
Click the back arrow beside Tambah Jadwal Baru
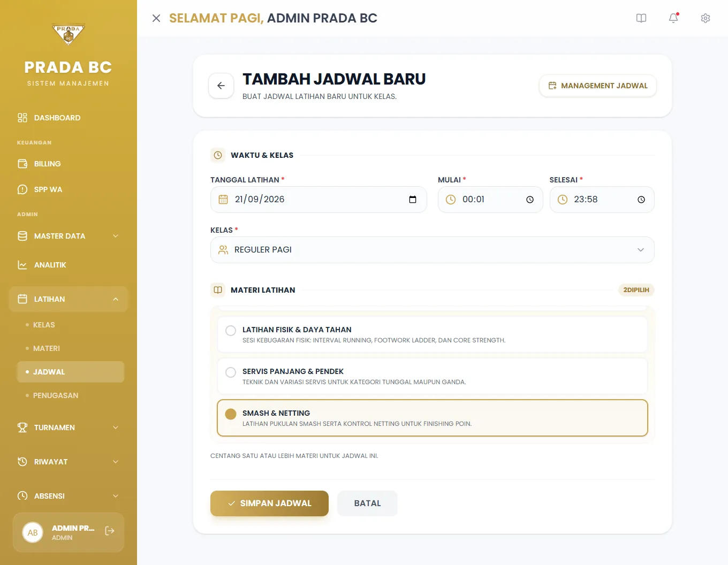tap(221, 86)
